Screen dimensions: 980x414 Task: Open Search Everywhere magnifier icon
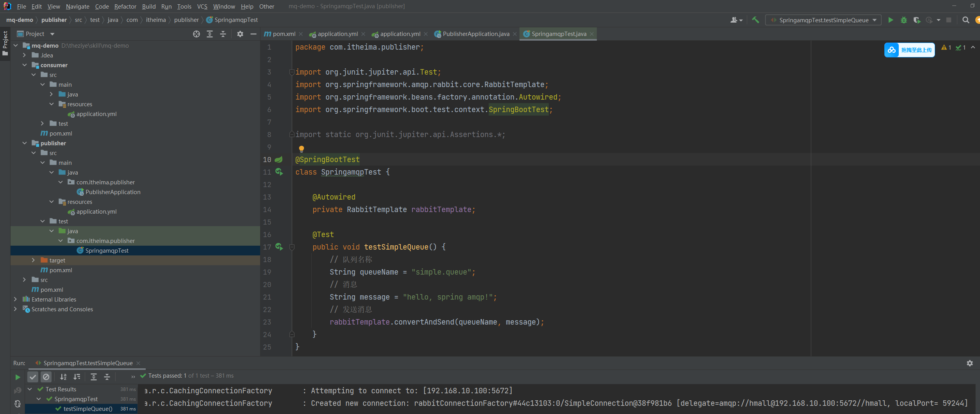(x=966, y=20)
